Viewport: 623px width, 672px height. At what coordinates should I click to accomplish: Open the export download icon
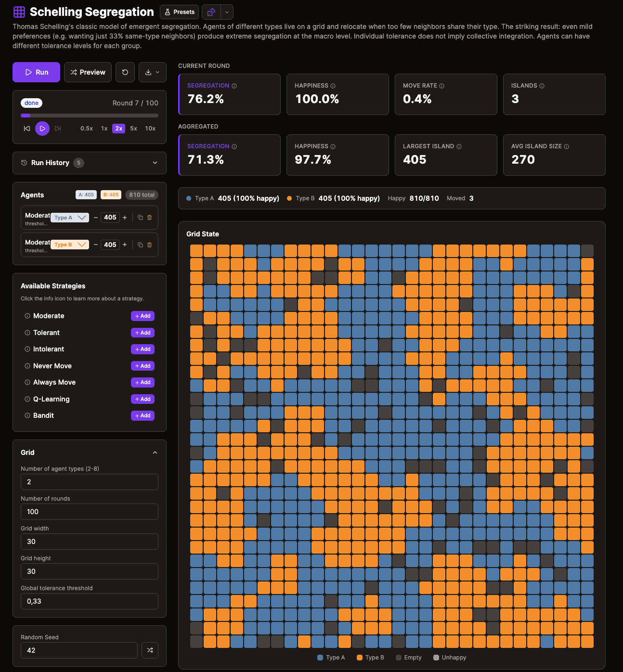149,72
